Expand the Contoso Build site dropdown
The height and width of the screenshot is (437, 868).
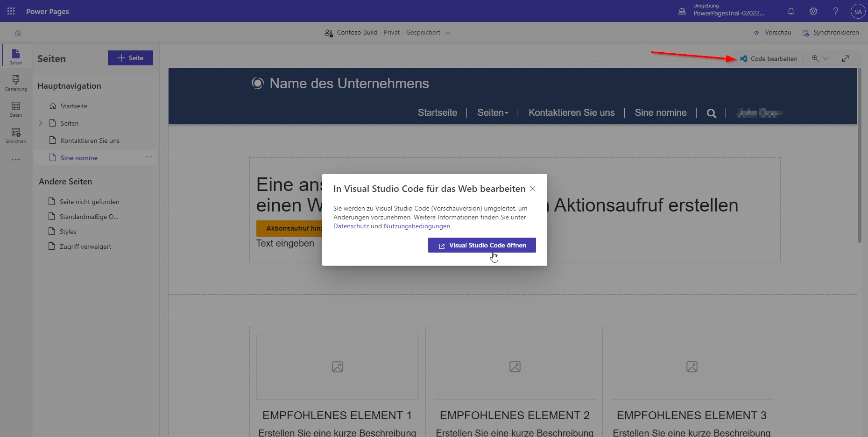(x=448, y=33)
